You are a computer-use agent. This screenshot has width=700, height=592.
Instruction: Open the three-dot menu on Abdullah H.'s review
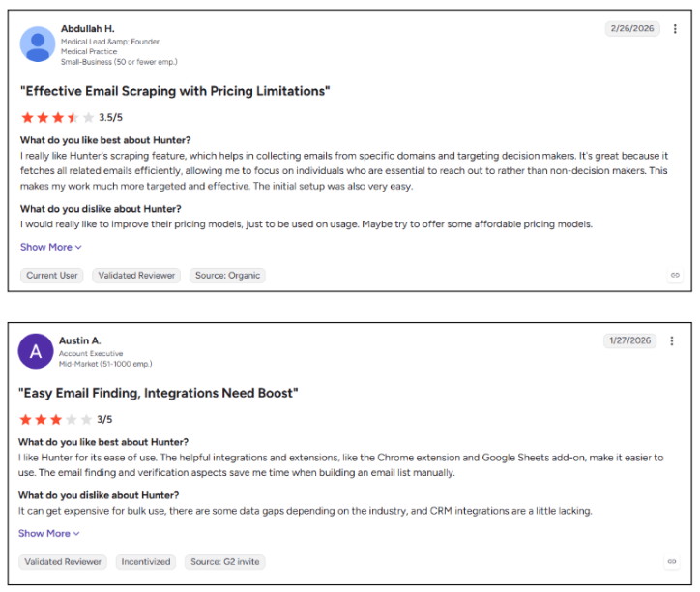click(675, 29)
